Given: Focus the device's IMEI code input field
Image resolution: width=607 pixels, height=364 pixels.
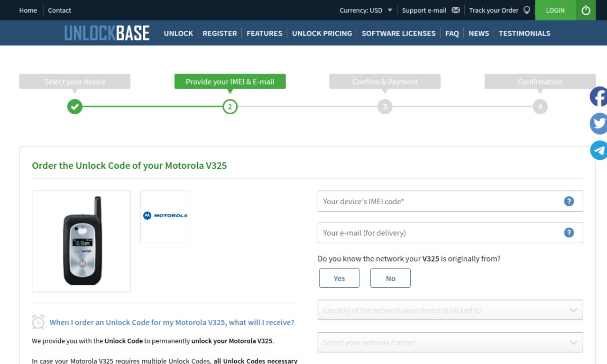Looking at the screenshot, I should click(451, 201).
